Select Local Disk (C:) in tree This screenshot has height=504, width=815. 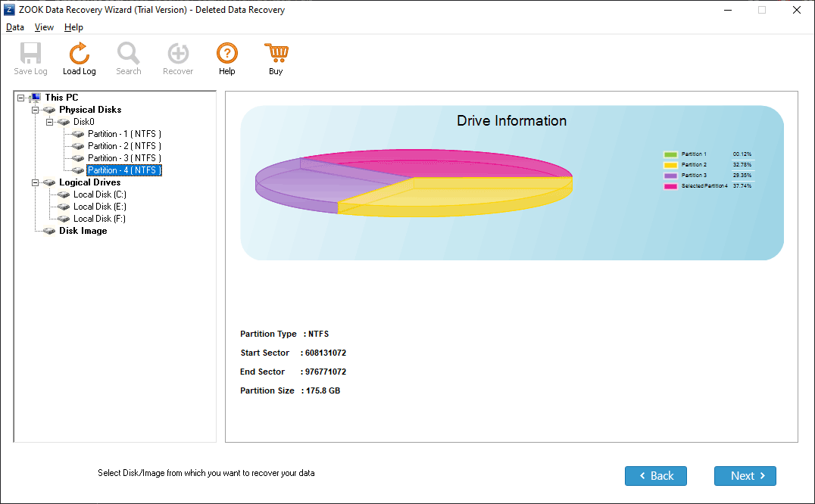pyautogui.click(x=100, y=194)
